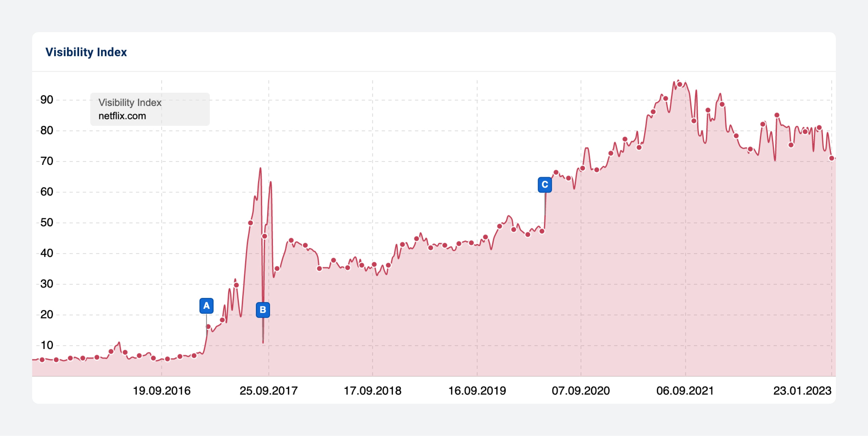Click the 06.09.2021 date axis label
This screenshot has width=868, height=436.
coord(685,390)
